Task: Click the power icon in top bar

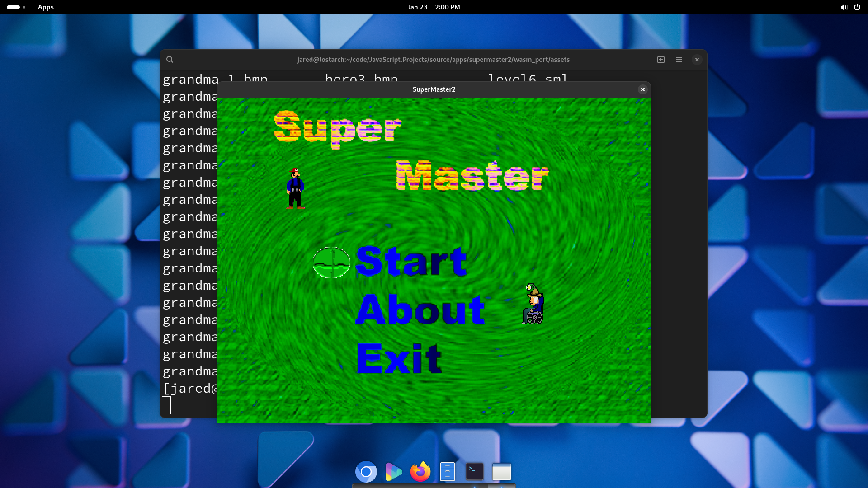Action: coord(857,7)
